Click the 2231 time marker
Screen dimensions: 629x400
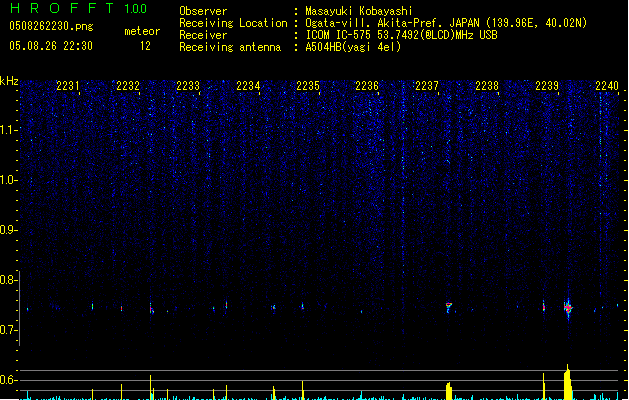pos(68,86)
